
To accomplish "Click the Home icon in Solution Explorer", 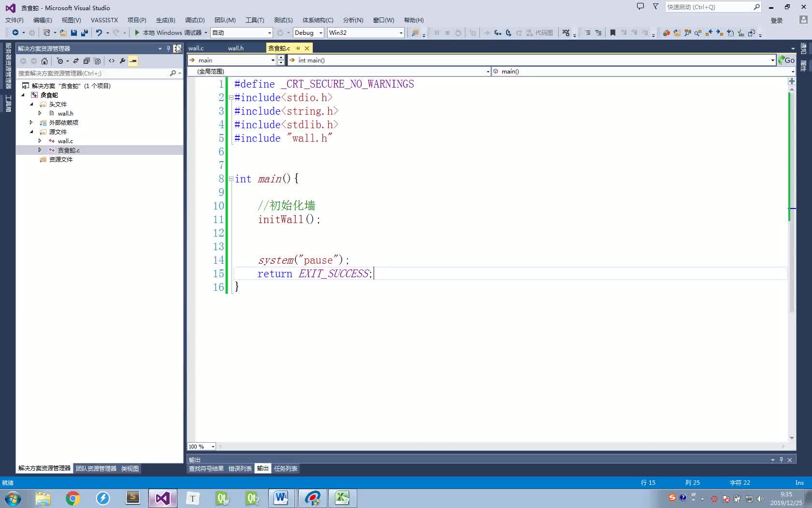I will [44, 61].
